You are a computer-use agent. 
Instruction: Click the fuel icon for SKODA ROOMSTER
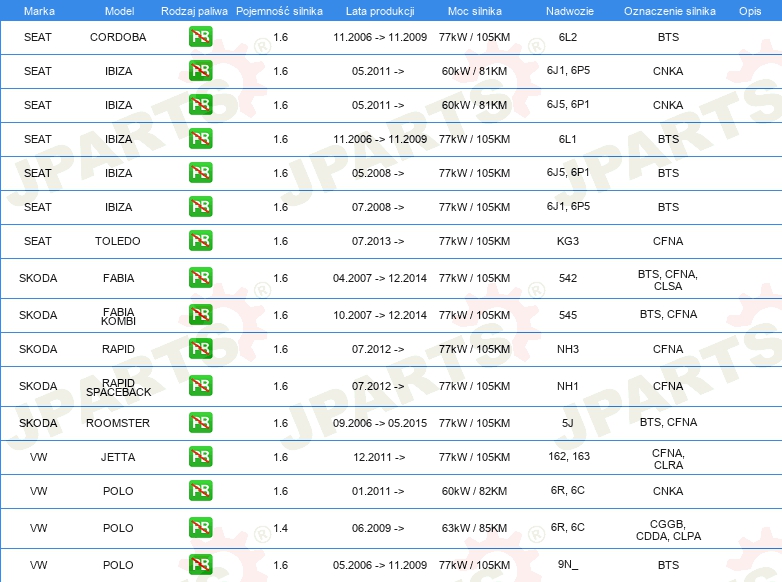[x=200, y=423]
